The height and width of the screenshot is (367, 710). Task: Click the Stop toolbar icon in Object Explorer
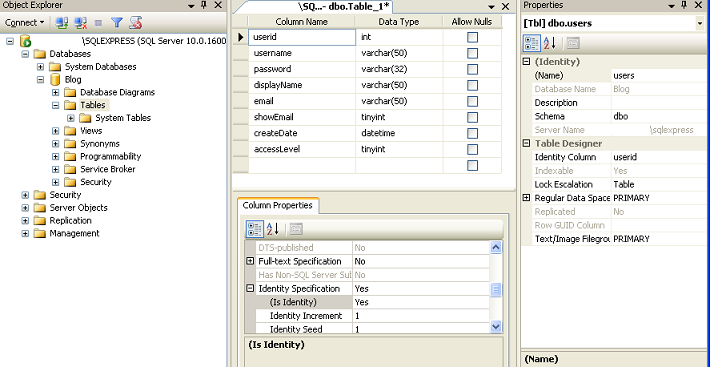click(98, 23)
